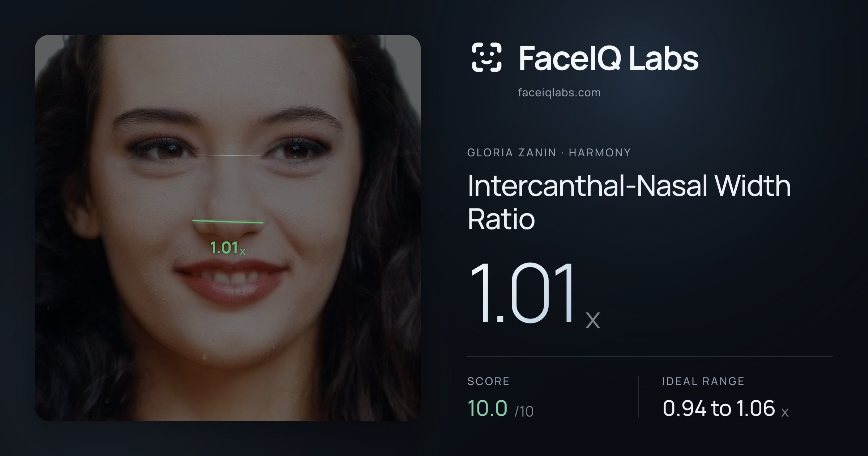
Task: Click the intercanthal line between the eyes
Action: 229,156
